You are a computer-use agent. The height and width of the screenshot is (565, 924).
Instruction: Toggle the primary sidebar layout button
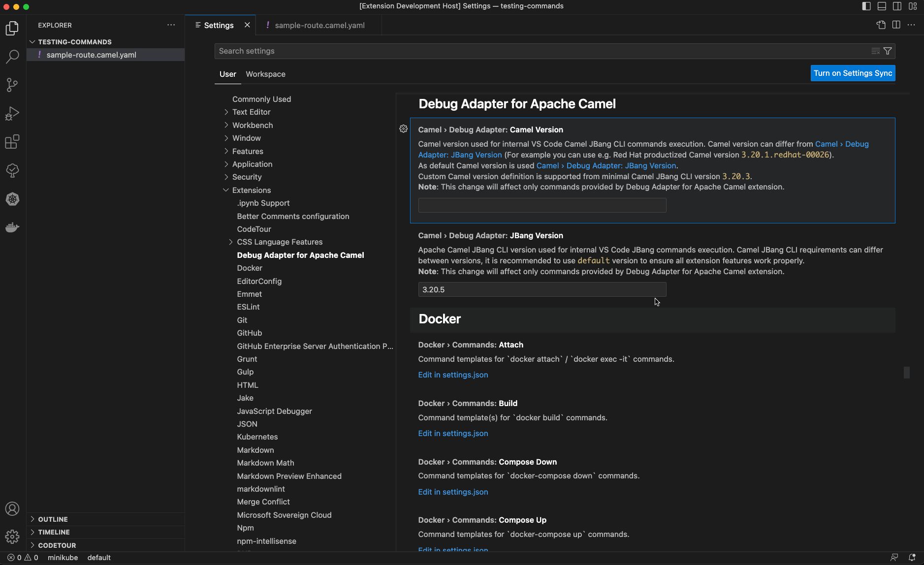(866, 6)
